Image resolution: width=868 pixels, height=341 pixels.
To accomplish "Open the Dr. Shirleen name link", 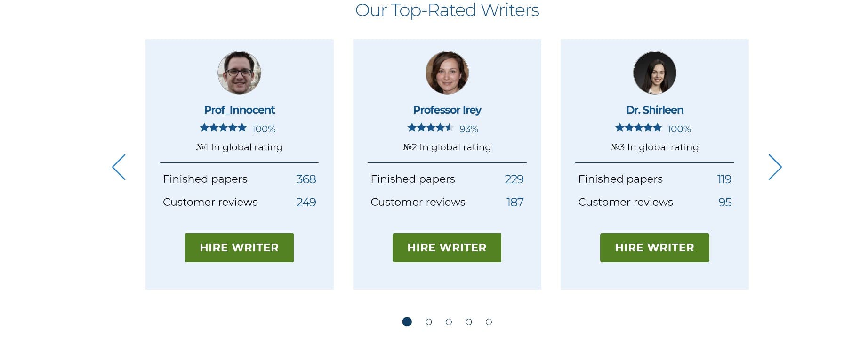I will (x=654, y=110).
